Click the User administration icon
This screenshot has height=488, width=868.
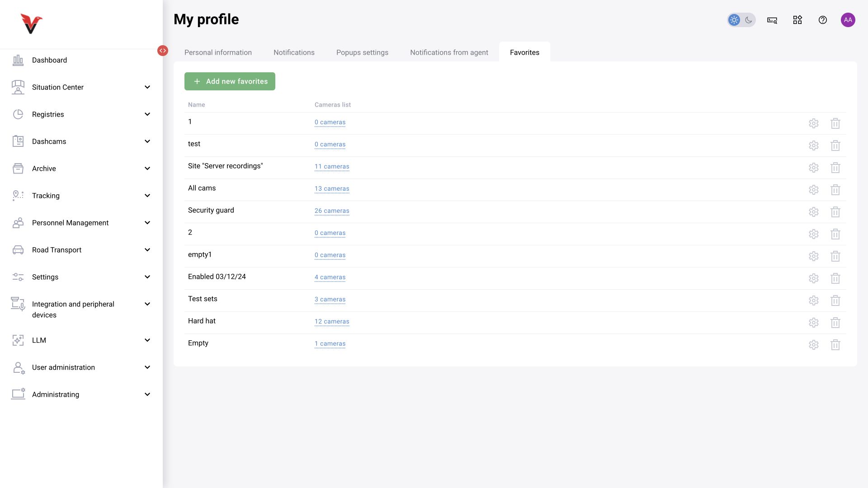click(19, 368)
